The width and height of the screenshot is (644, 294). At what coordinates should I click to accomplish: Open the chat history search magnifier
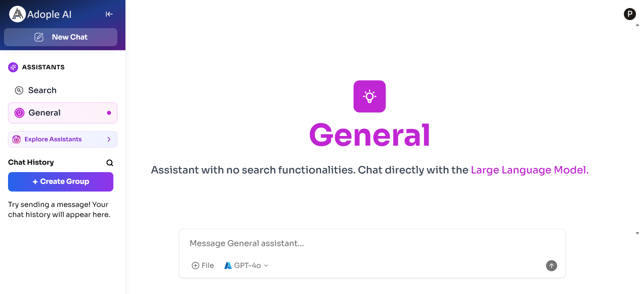(x=110, y=163)
